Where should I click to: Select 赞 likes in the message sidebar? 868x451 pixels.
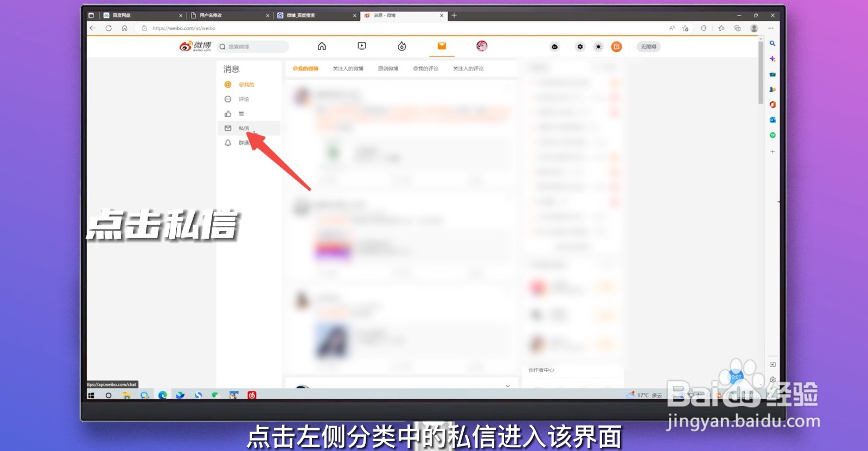pyautogui.click(x=248, y=114)
